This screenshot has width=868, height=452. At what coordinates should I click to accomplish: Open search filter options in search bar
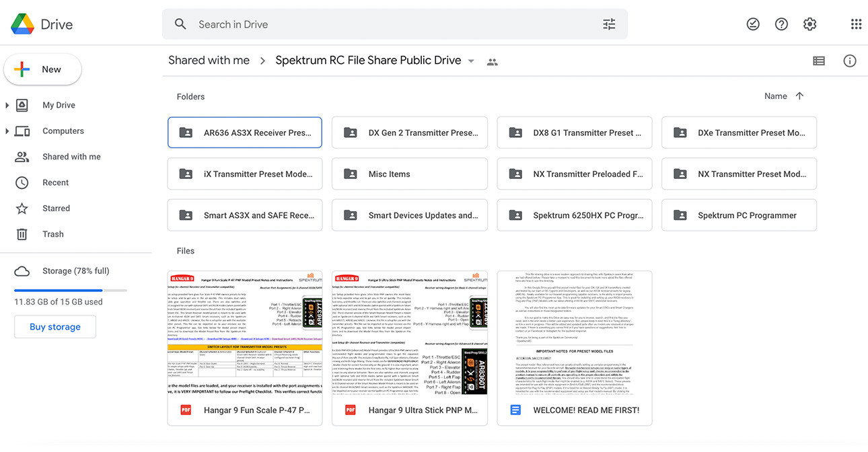click(x=609, y=24)
